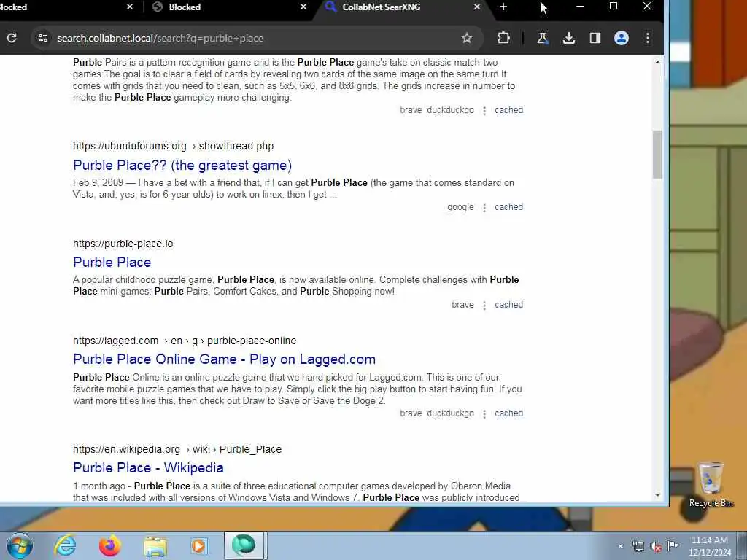Open cached link for Purble Pairs result
Image resolution: width=747 pixels, height=560 pixels.
click(x=508, y=110)
